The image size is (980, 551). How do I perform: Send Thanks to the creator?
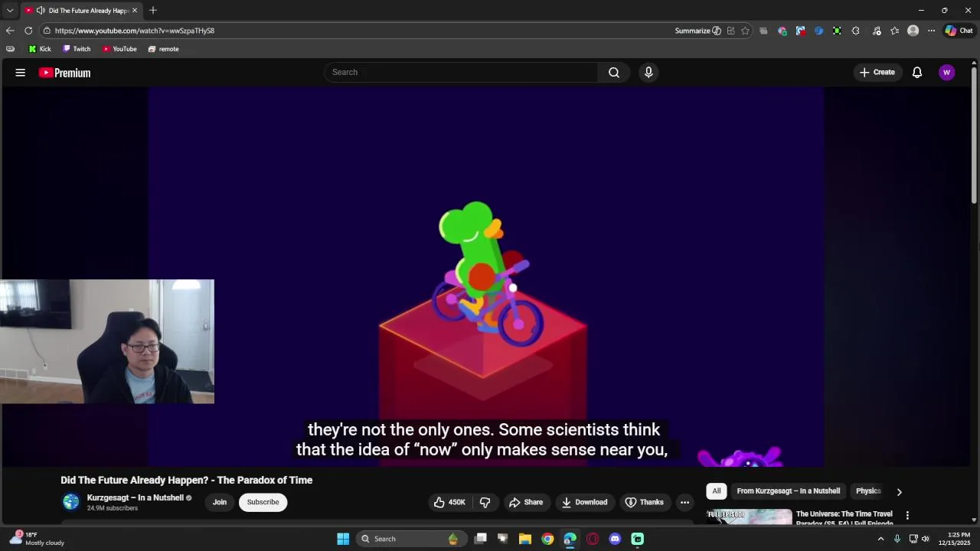click(645, 502)
